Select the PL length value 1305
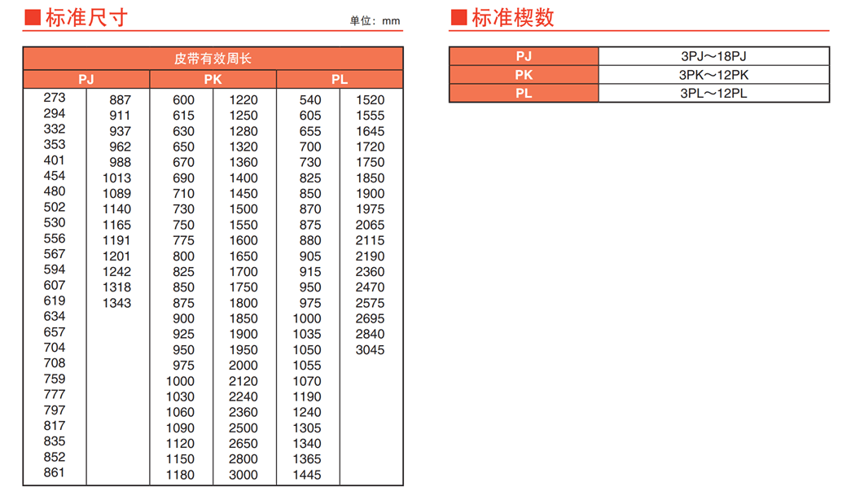 click(x=307, y=428)
